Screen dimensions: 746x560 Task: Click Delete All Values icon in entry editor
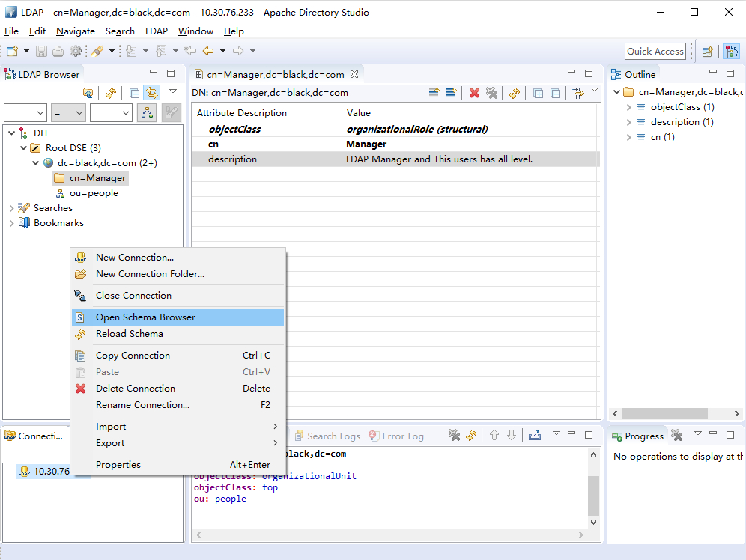point(491,93)
